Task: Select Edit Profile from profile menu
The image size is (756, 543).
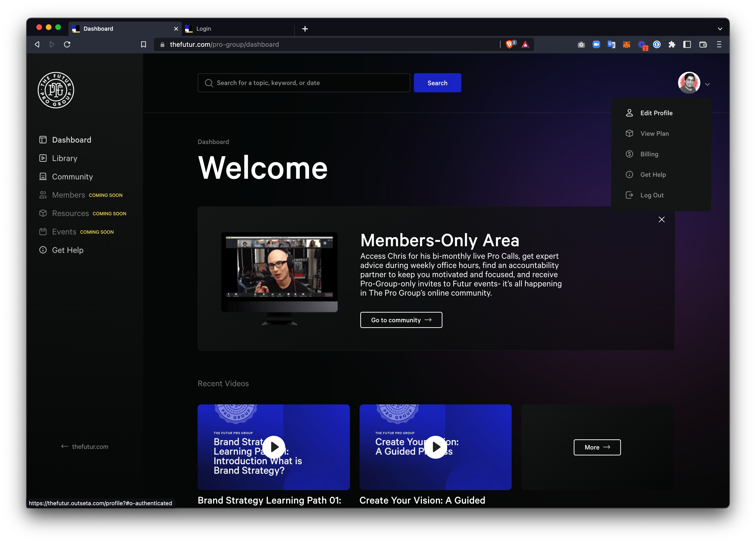Action: point(656,113)
